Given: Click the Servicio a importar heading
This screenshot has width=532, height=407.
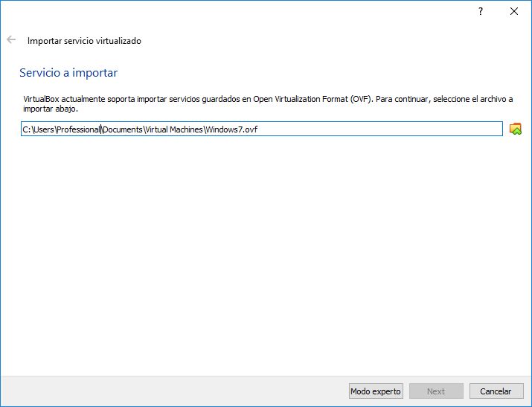Looking at the screenshot, I should pyautogui.click(x=68, y=73).
